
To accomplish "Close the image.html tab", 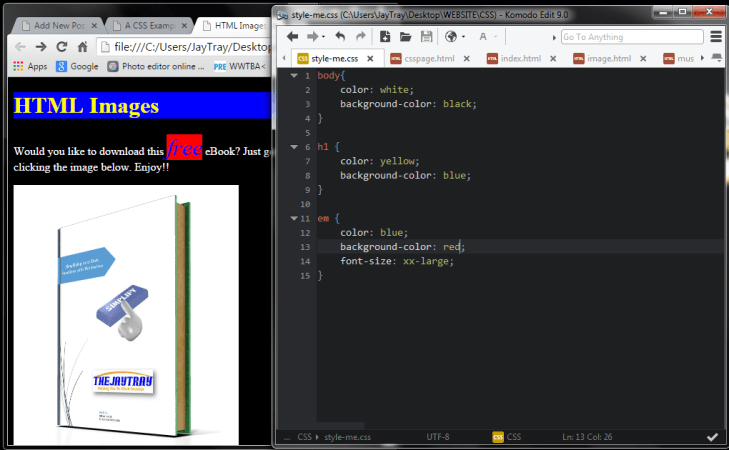I will (643, 59).
